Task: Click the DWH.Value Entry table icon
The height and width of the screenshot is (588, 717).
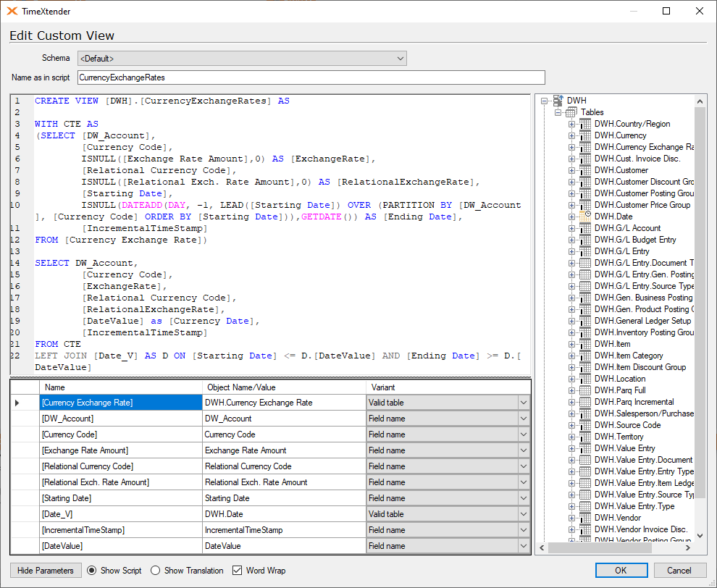Action: [585, 448]
